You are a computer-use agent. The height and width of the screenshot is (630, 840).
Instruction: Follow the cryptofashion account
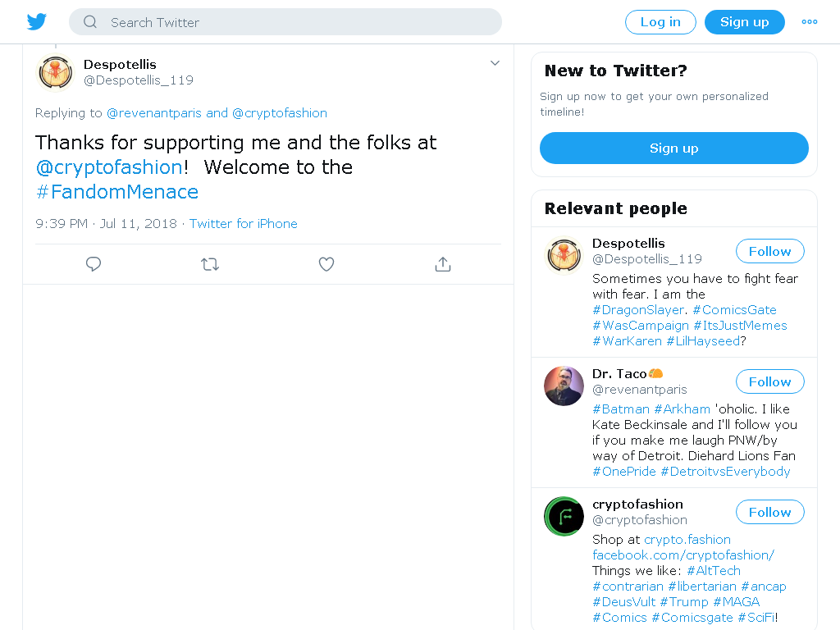tap(769, 512)
